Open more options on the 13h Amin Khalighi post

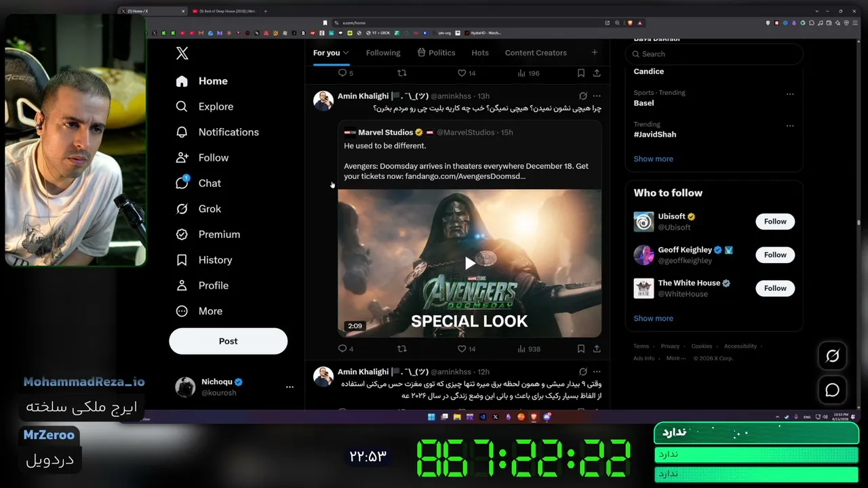[x=597, y=96]
